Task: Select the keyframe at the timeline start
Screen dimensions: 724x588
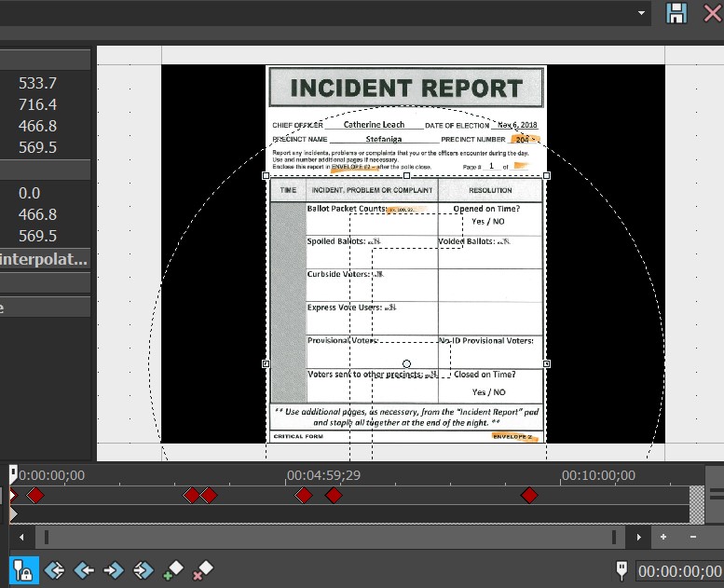Action: tap(13, 496)
